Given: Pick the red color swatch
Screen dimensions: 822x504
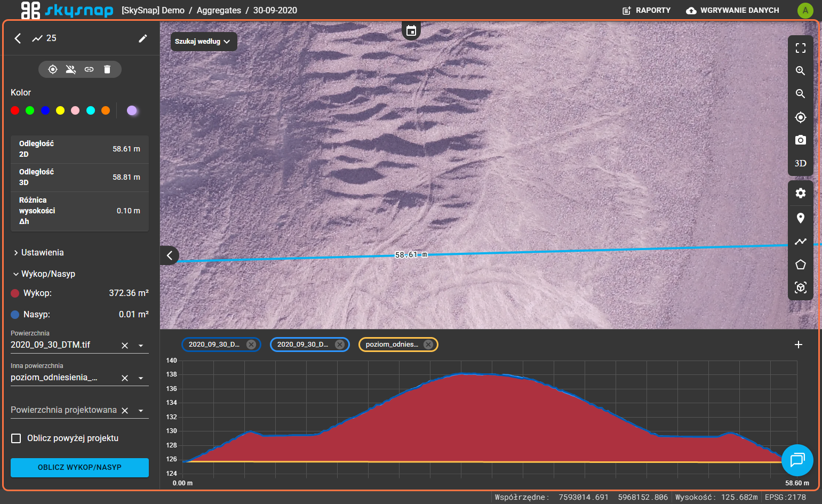Looking at the screenshot, I should [15, 110].
